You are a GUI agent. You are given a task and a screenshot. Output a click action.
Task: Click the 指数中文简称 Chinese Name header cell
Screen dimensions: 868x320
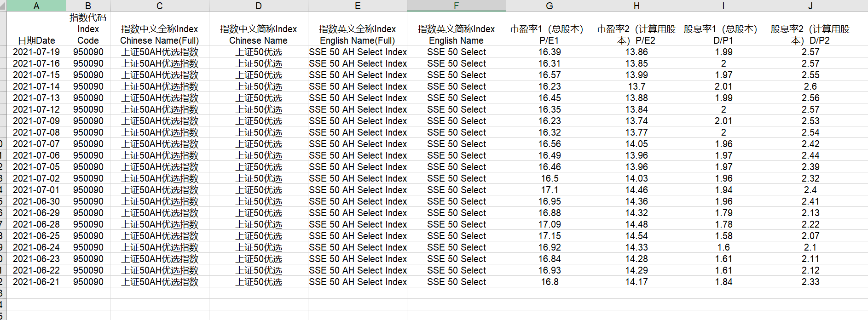click(x=259, y=29)
